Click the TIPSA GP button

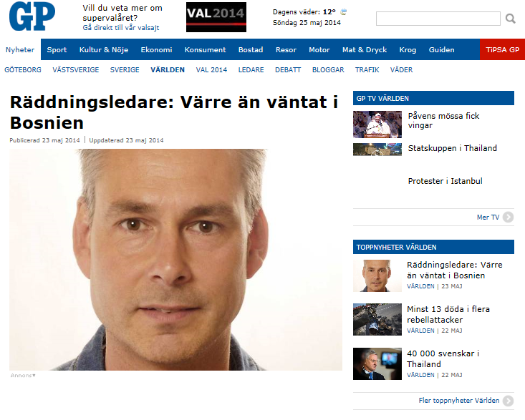click(x=502, y=50)
